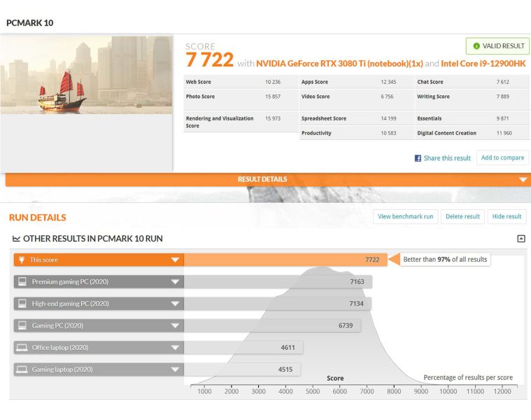
Task: Click the Spreadsheet Score value 14 199
Action: pos(388,118)
